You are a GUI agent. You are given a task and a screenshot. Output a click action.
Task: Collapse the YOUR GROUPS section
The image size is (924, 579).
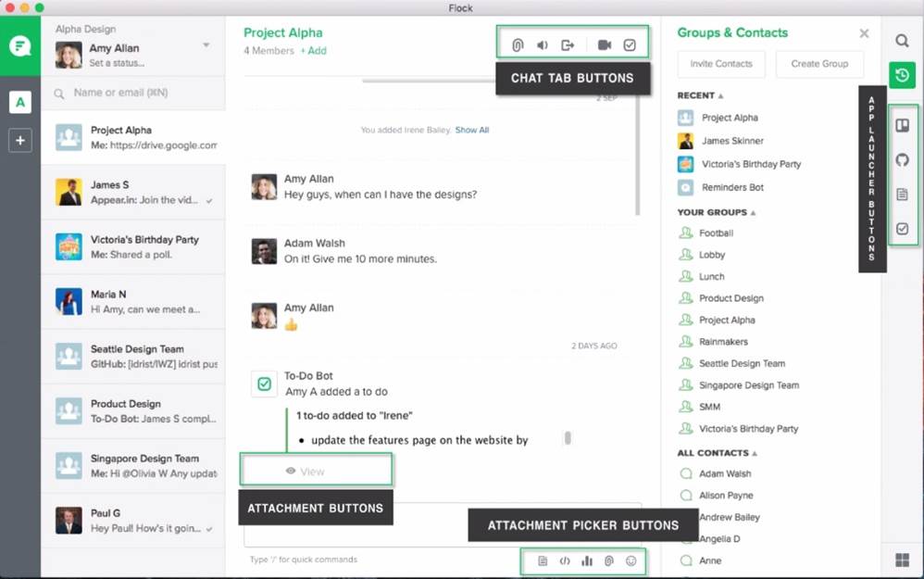754,212
